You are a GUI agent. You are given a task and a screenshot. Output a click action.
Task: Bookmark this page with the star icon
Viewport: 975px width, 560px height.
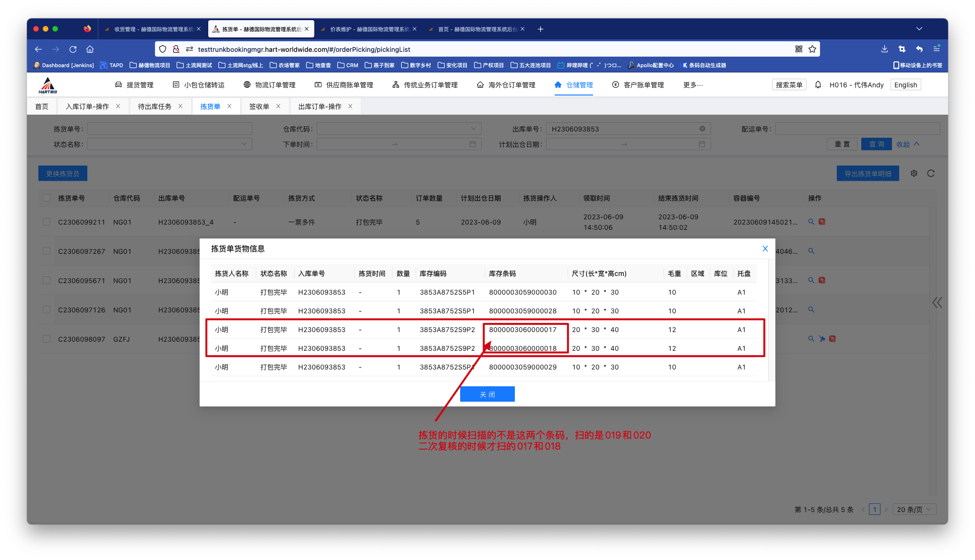[812, 49]
